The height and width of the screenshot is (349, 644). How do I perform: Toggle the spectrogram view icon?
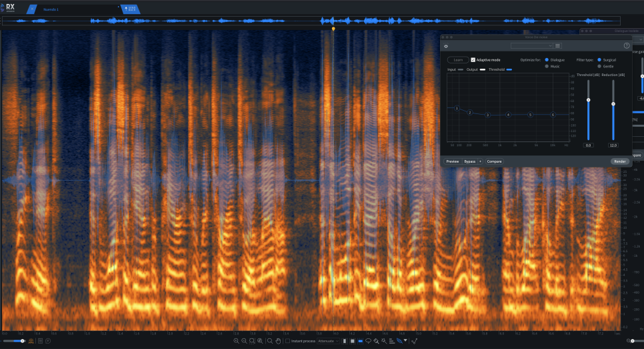click(x=31, y=341)
